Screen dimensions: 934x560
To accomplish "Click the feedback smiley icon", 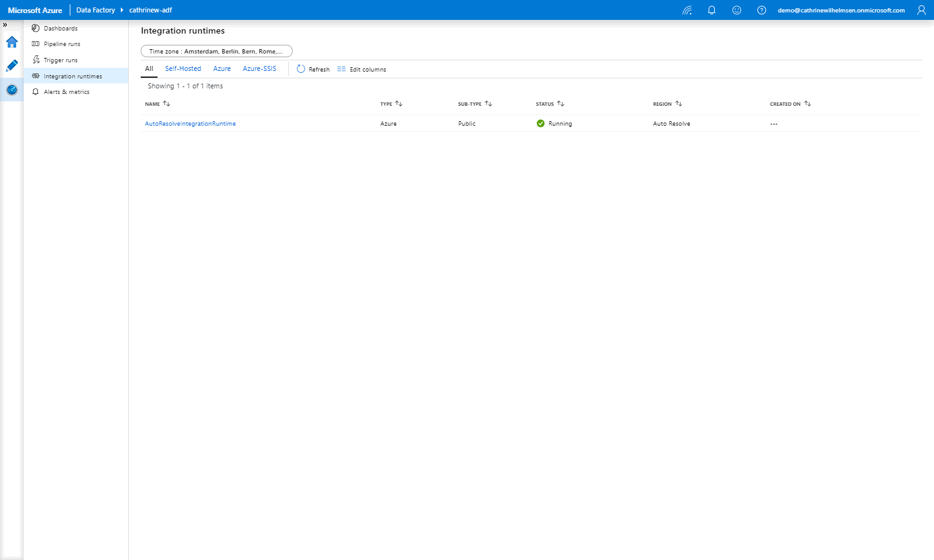I will [x=737, y=11].
